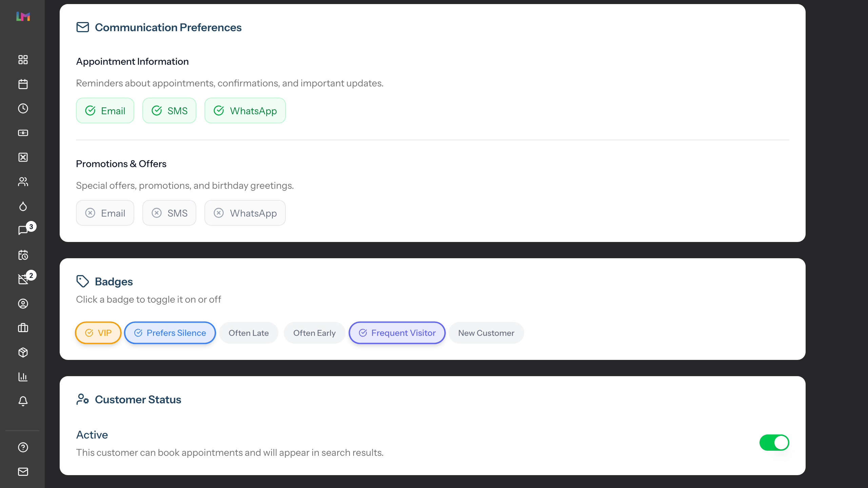Click the LM logo at top left
This screenshot has width=868, height=488.
pyautogui.click(x=23, y=16)
